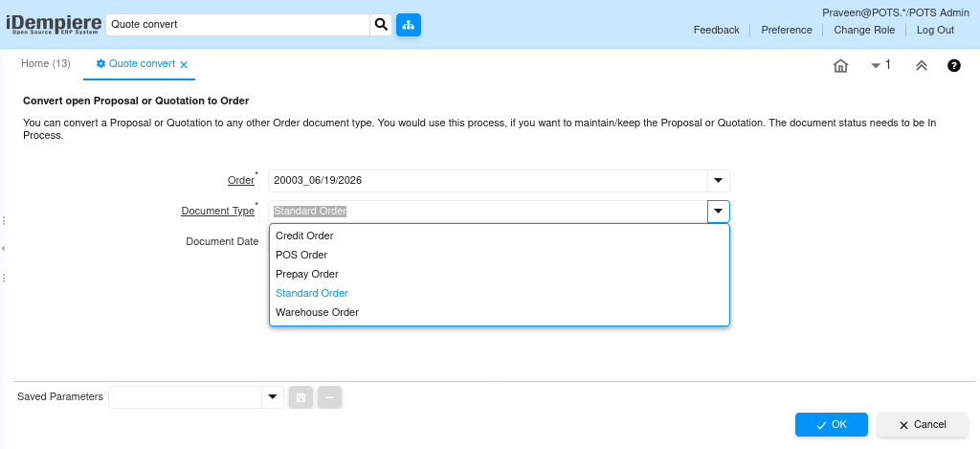Collapse header with double chevron icon
The width and height of the screenshot is (980, 449).
click(x=922, y=66)
